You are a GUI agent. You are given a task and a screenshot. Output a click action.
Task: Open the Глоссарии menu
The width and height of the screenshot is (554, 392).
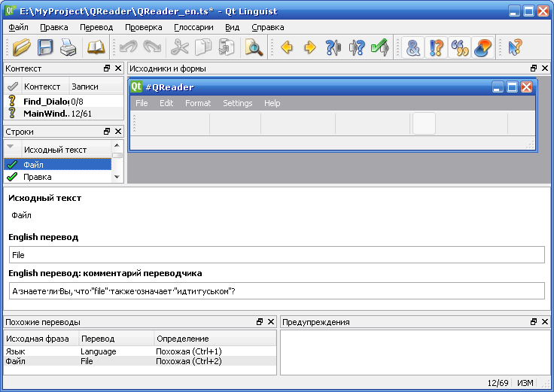tap(193, 27)
